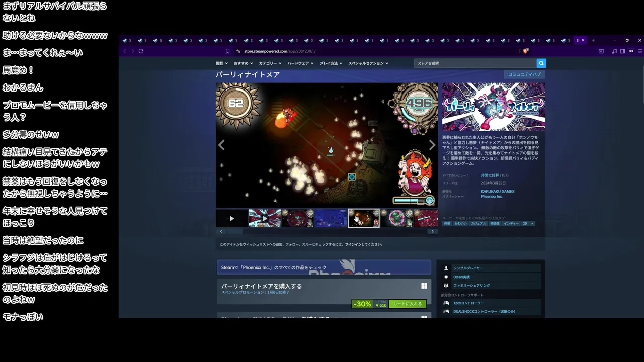The height and width of the screenshot is (362, 644).
Task: Expand the ハードウェア menu
Action: point(301,63)
